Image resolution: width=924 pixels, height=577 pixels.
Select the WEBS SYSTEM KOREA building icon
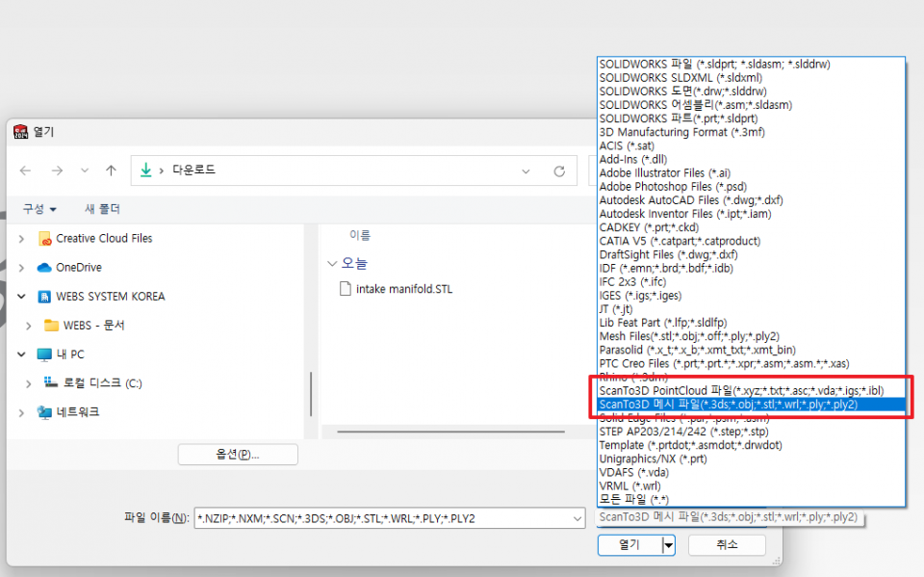[44, 297]
